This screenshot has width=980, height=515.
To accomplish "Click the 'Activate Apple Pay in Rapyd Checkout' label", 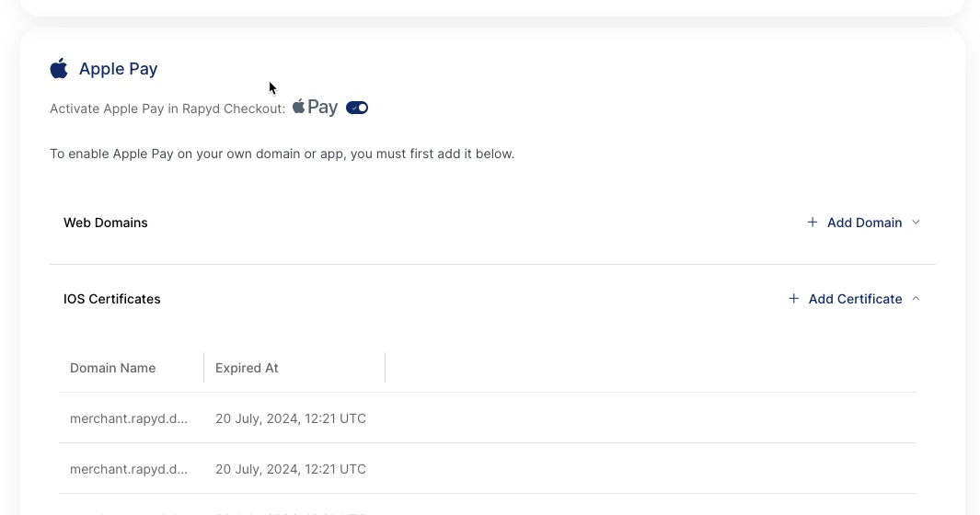I will tap(167, 109).
